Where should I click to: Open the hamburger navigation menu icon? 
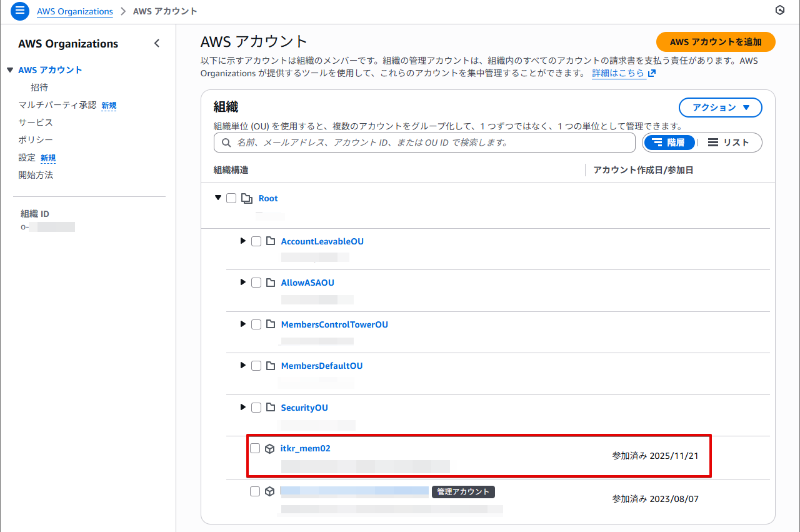click(20, 11)
